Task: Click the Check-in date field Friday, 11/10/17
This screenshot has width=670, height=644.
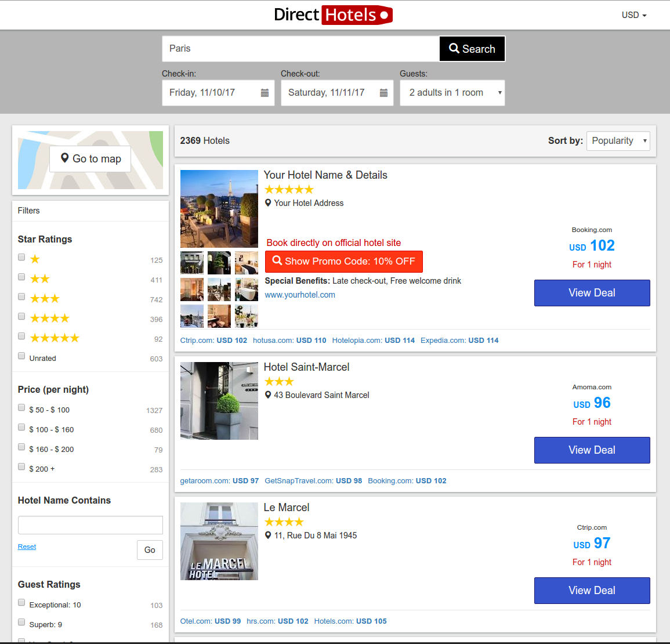Action: pos(218,93)
